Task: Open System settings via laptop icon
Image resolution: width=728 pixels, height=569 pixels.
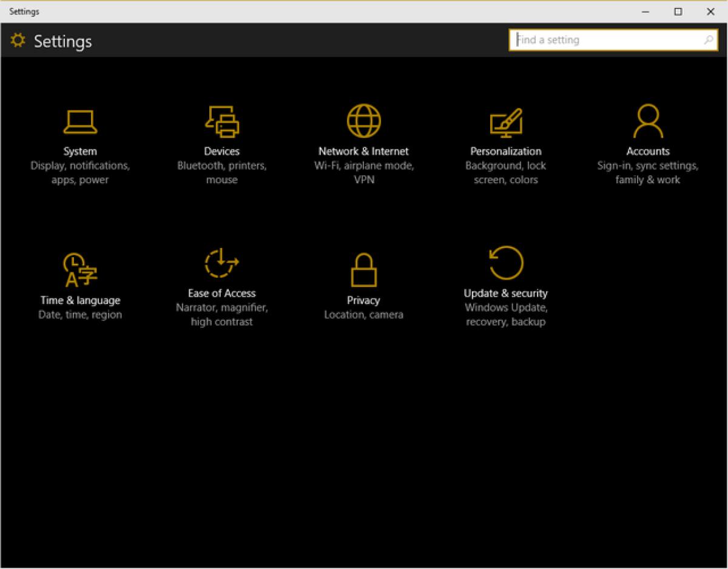Action: pos(80,120)
